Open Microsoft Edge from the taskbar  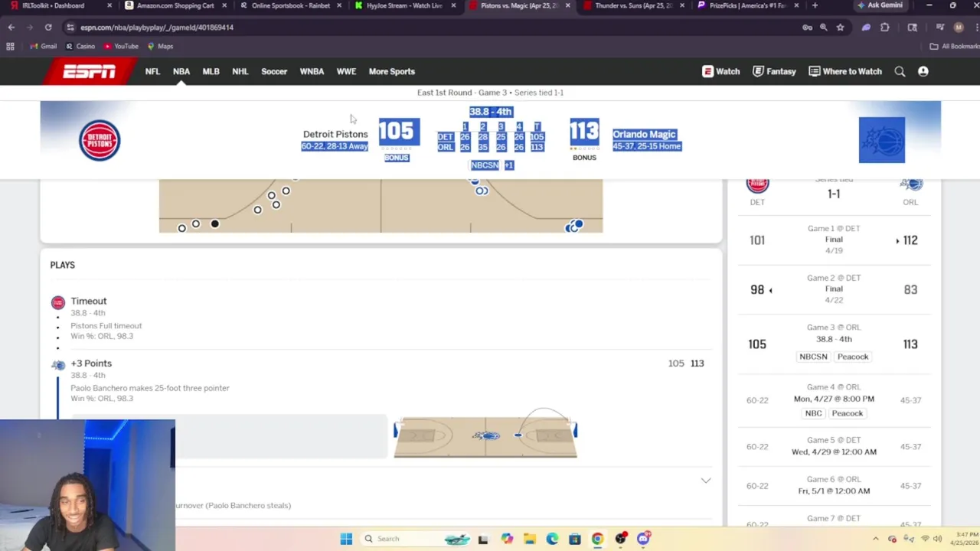pos(552,539)
